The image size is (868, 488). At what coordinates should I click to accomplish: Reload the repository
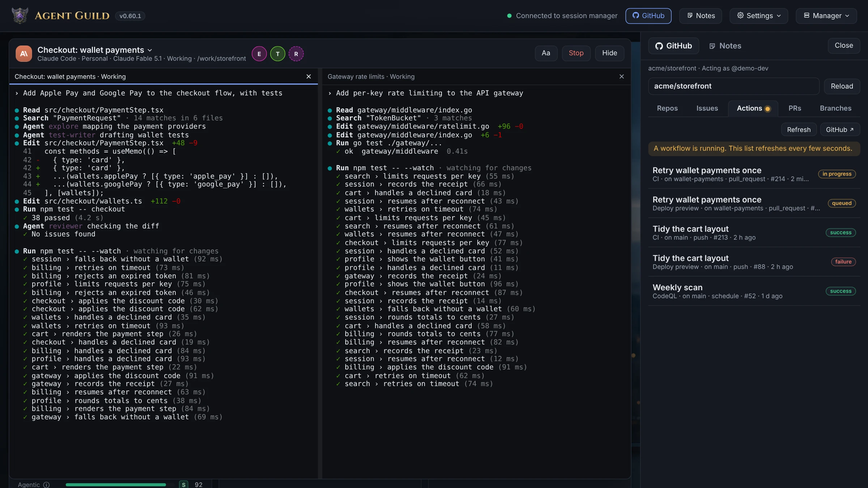click(x=842, y=86)
